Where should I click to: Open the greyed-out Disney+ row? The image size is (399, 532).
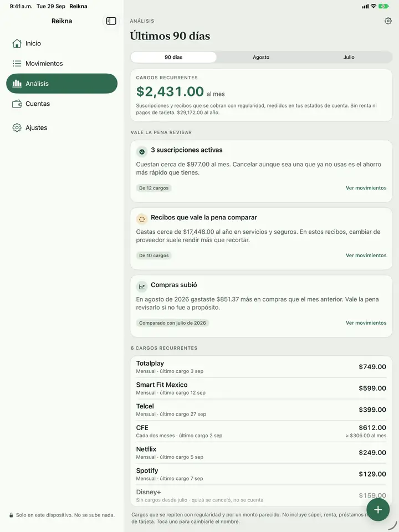(261, 495)
